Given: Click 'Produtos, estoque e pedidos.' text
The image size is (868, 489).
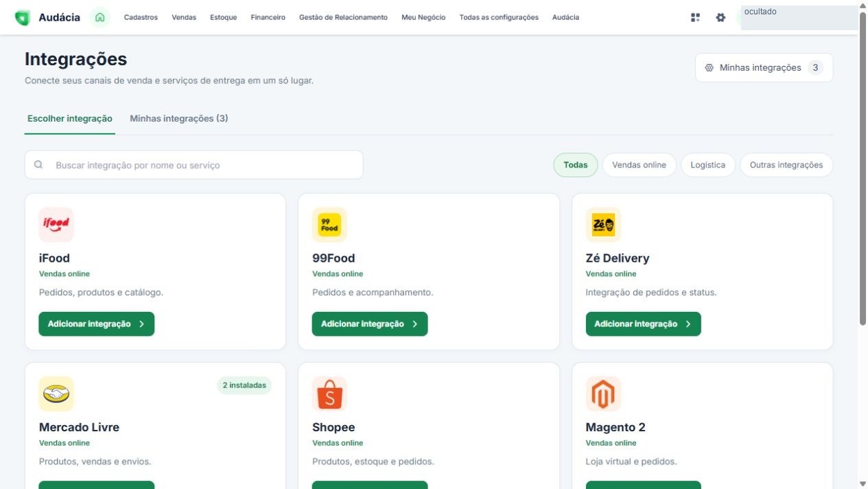Looking at the screenshot, I should click(x=373, y=462).
